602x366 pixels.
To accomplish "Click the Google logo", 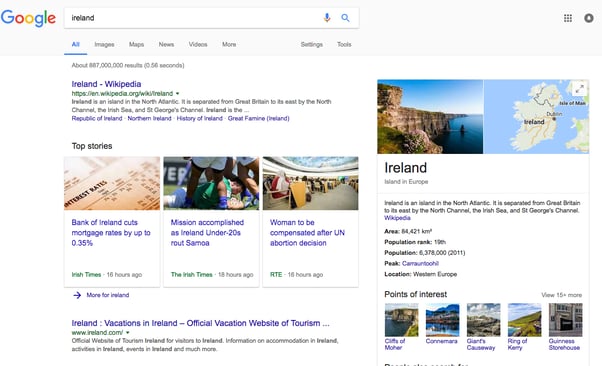I will [x=28, y=18].
